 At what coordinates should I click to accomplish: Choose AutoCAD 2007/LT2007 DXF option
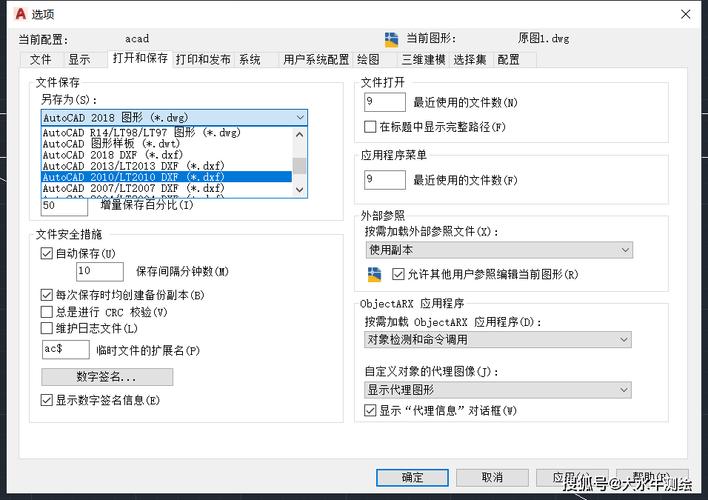[166, 188]
